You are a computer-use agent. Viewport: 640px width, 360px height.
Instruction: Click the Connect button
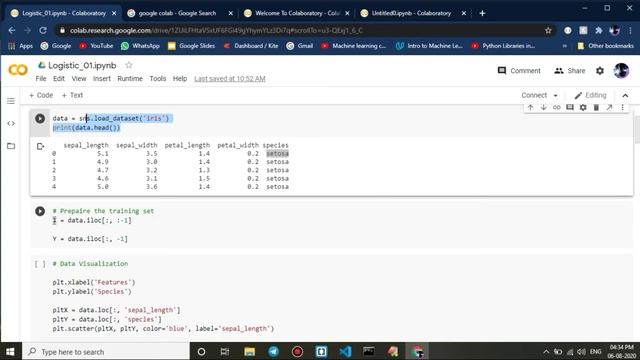click(x=534, y=95)
